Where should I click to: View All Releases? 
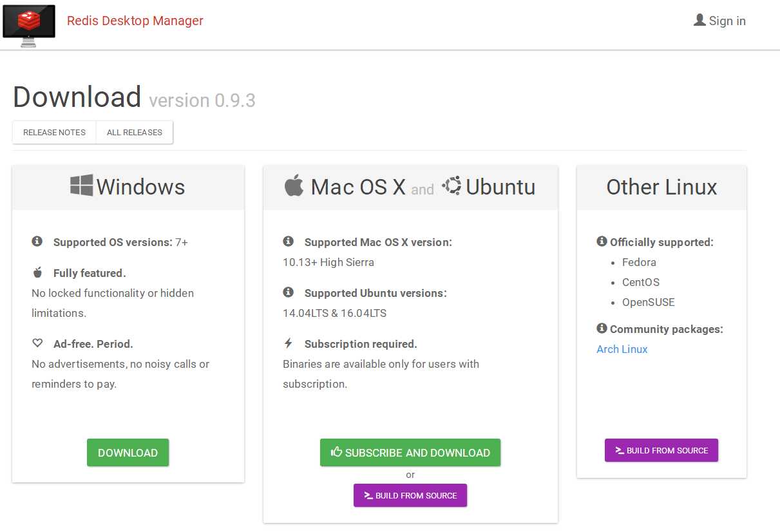[135, 132]
